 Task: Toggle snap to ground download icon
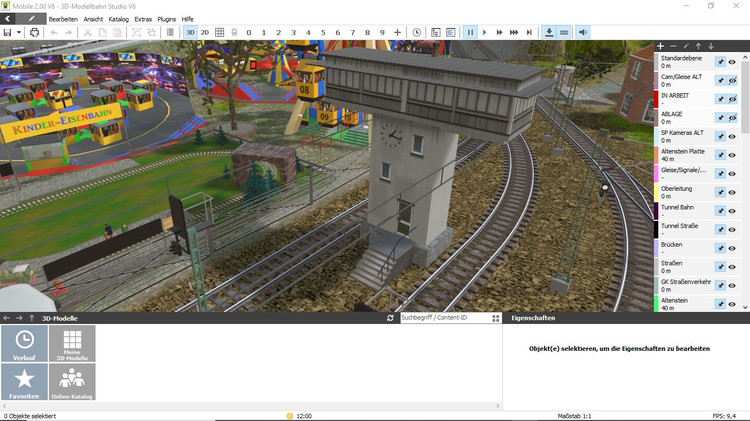(x=549, y=33)
